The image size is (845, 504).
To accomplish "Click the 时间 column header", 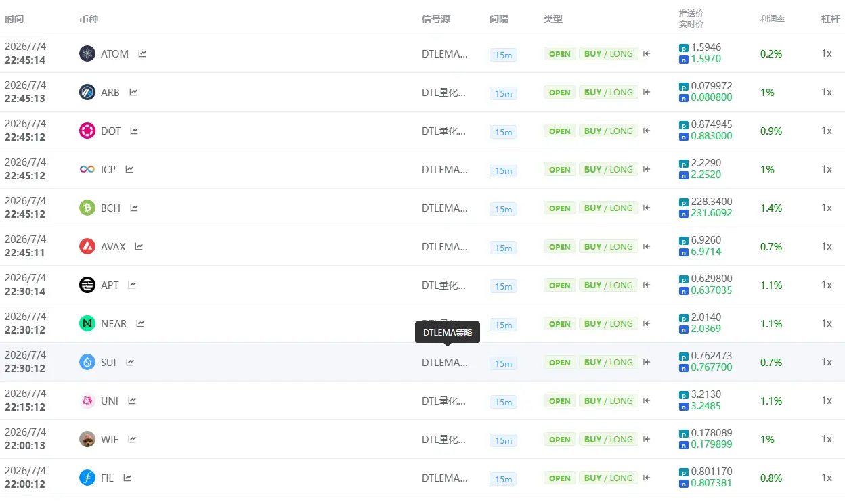I will pyautogui.click(x=14, y=19).
